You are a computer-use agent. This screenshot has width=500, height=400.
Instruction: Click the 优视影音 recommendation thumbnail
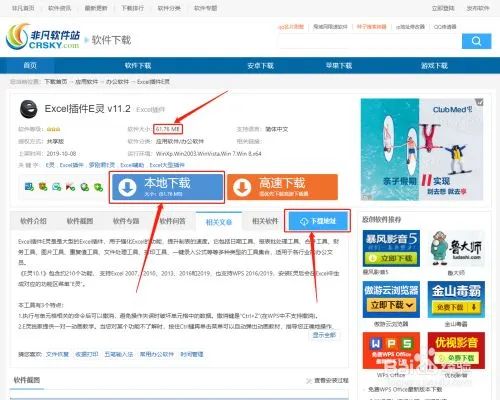456,350
